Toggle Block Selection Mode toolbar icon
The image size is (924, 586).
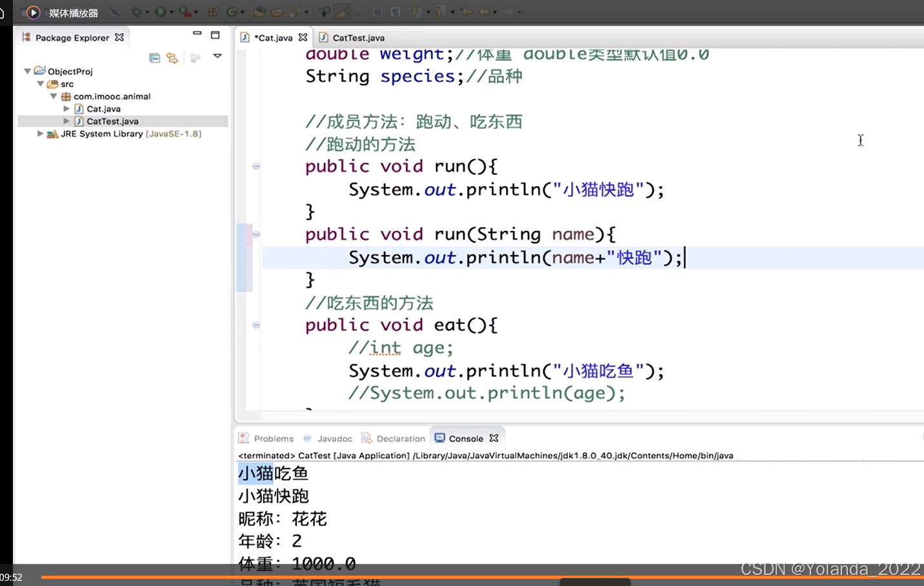click(x=377, y=12)
